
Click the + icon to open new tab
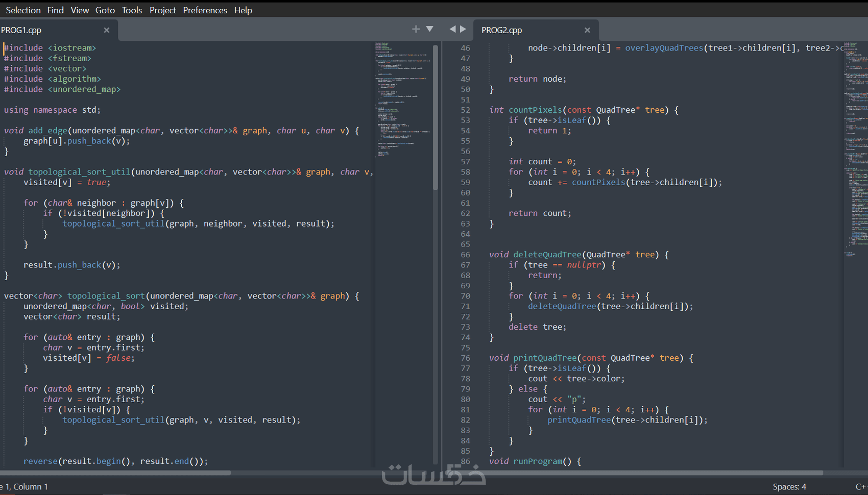(x=416, y=29)
